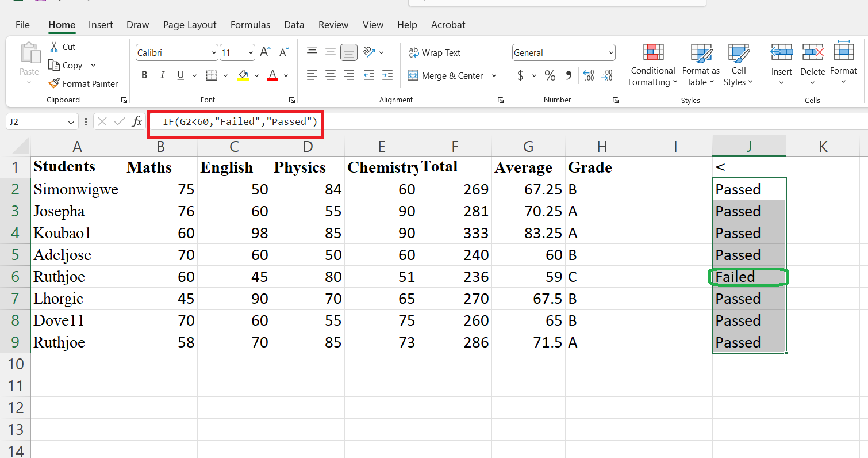
Task: Select cell J6 containing Failed
Action: 748,277
